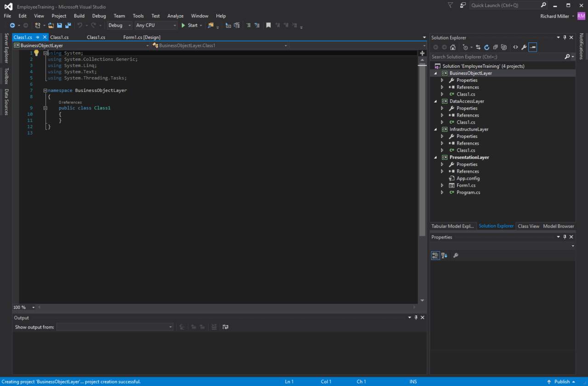Click the lightbulb quick actions icon

pyautogui.click(x=36, y=53)
